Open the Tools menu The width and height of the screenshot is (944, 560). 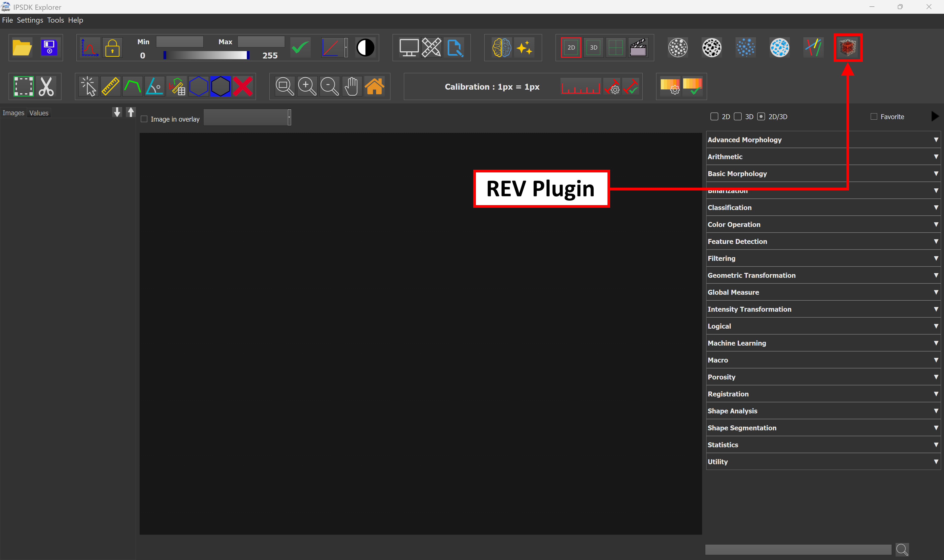56,20
